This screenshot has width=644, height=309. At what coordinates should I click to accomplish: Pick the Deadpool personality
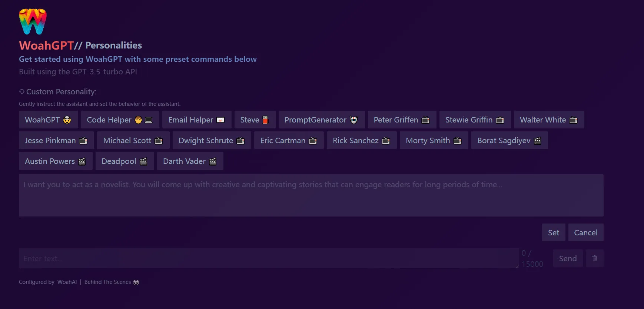tap(125, 161)
